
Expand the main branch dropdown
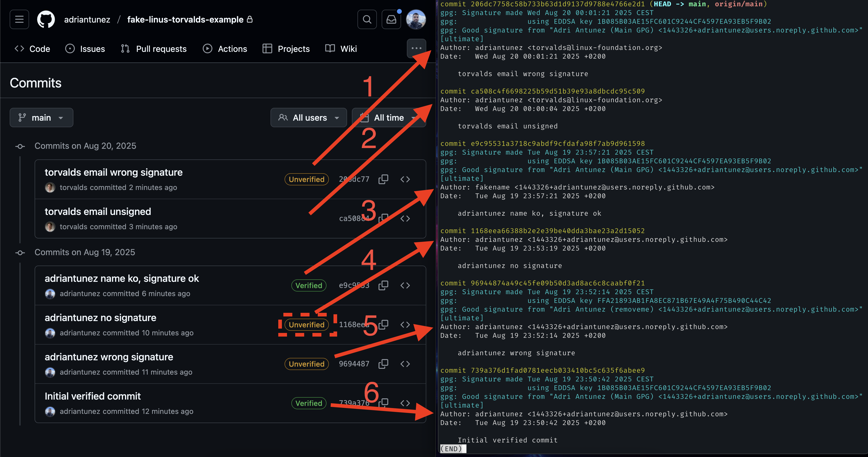click(41, 118)
